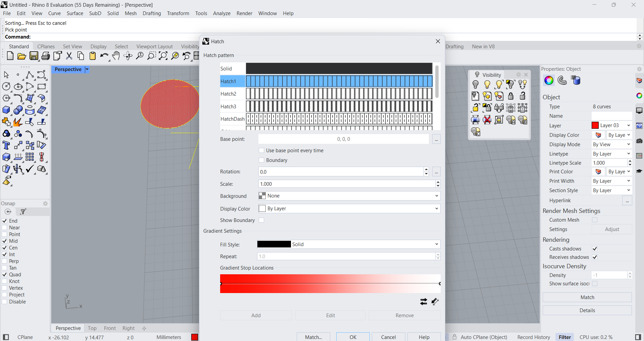Check the Boundary checkbox
Image resolution: width=644 pixels, height=341 pixels.
tap(262, 160)
